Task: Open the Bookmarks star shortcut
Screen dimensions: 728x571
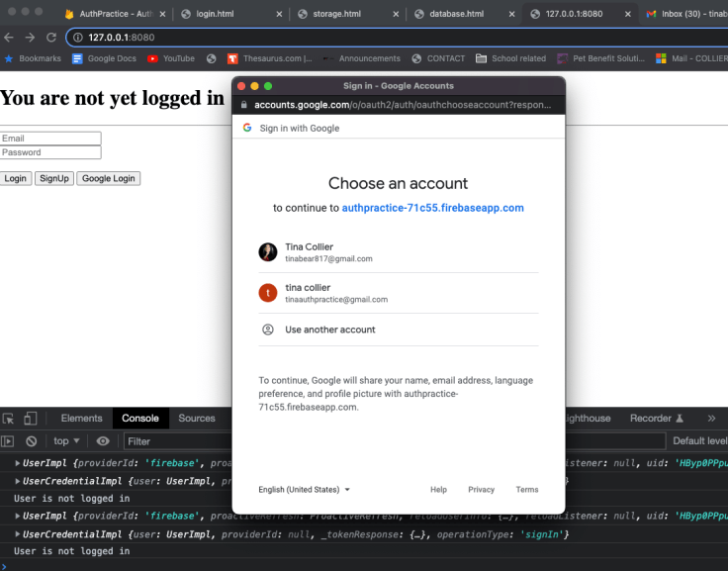Action: [x=33, y=58]
